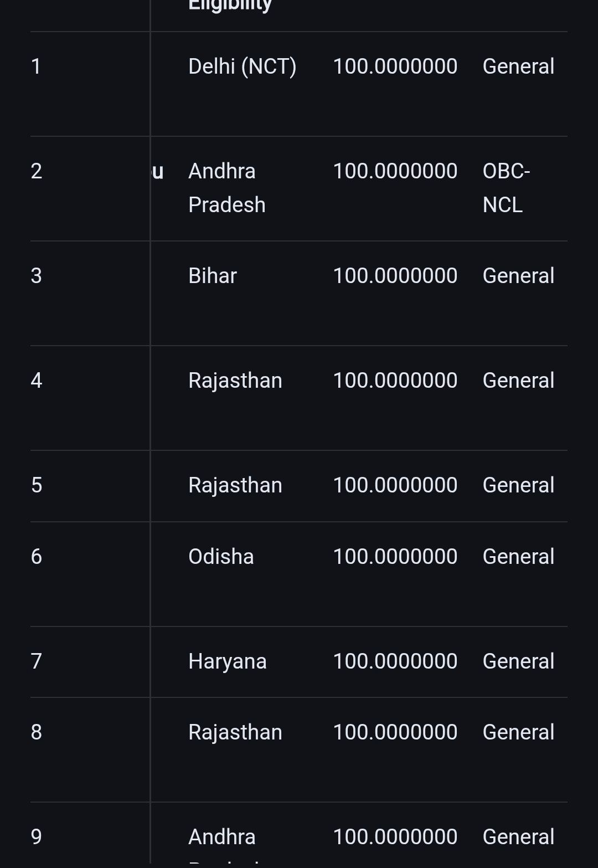Select rank number 3 cell
Image resolution: width=598 pixels, height=868 pixels.
[x=37, y=276]
